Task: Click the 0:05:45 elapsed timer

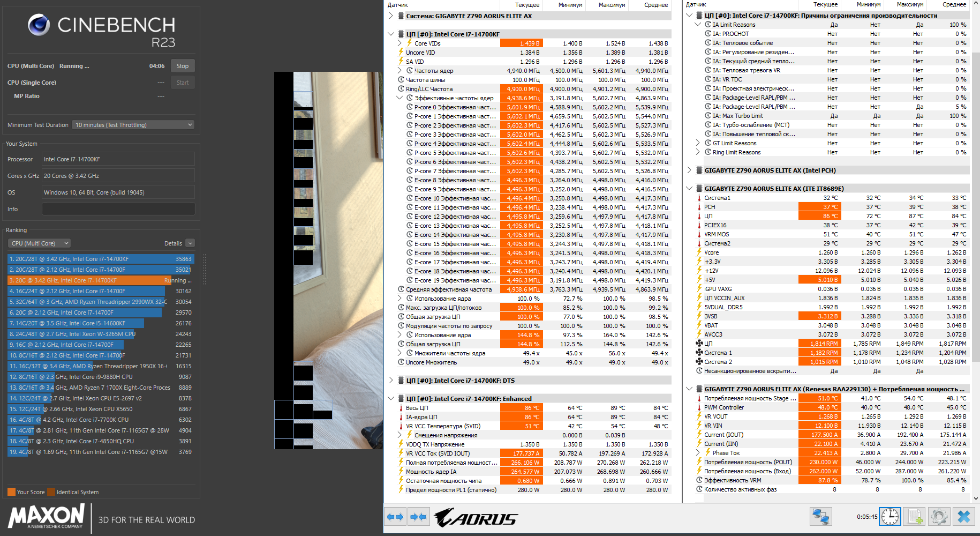Action: 867,517
